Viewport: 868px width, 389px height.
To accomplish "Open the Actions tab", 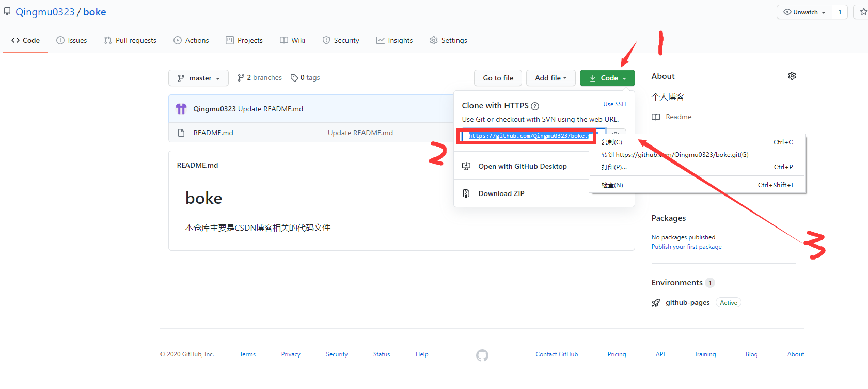I will (x=191, y=40).
